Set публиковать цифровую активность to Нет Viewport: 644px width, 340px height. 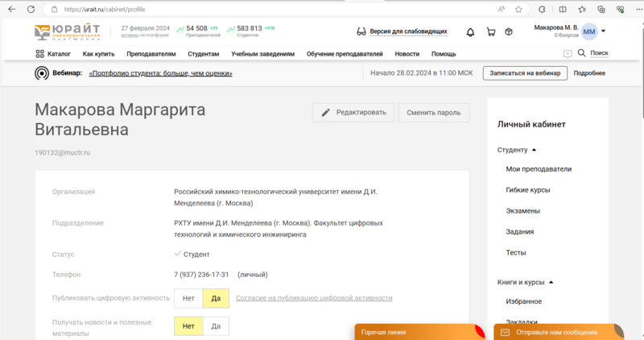click(188, 298)
